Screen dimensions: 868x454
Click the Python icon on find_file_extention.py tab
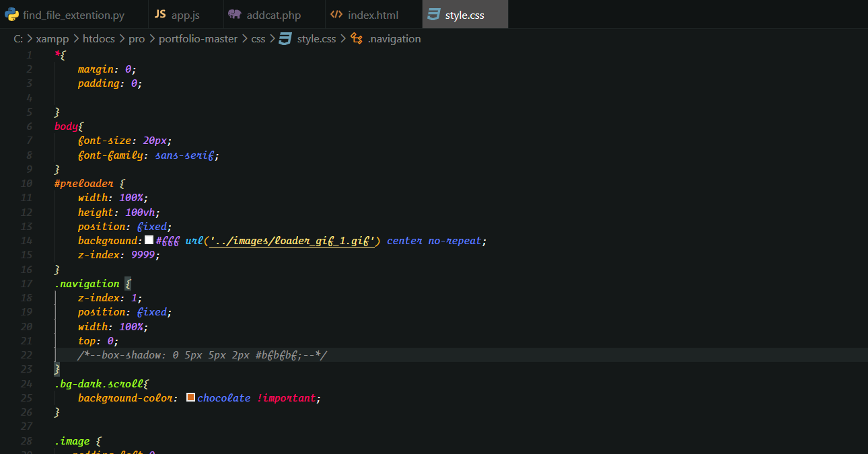click(x=11, y=15)
